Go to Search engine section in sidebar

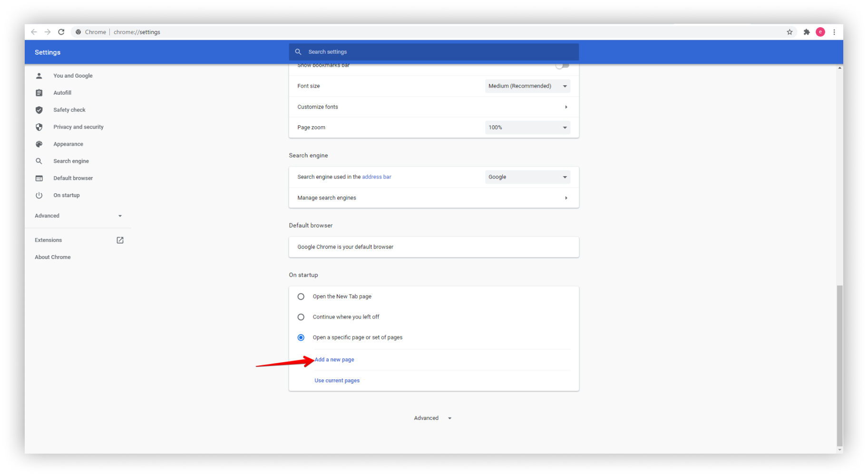pyautogui.click(x=71, y=161)
